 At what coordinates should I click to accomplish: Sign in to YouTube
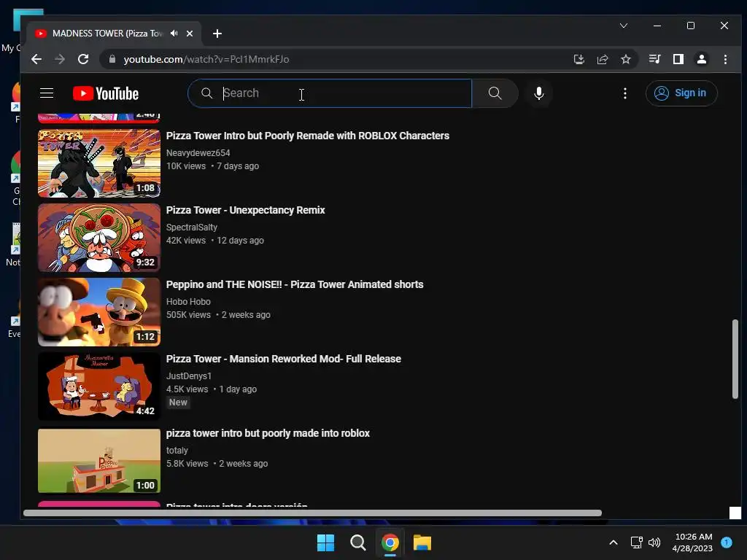[681, 93]
